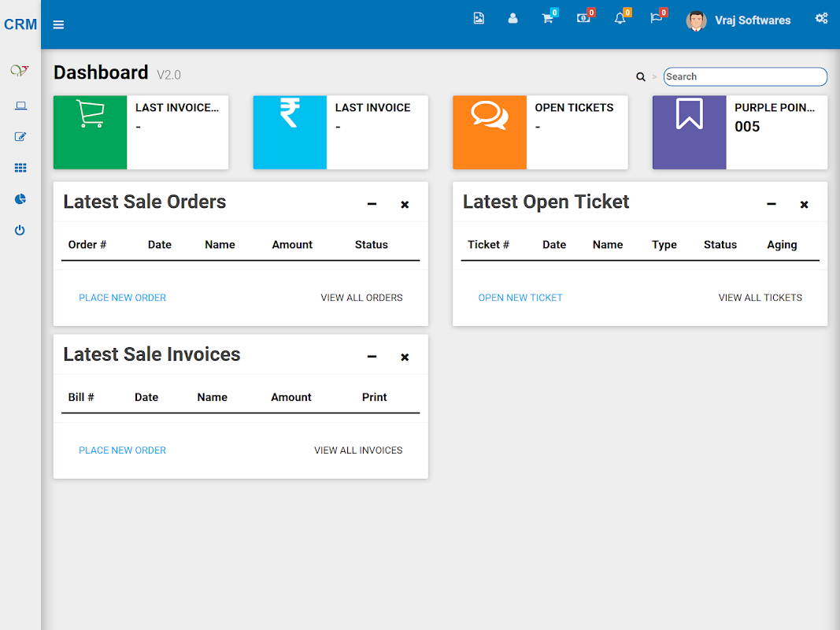This screenshot has width=840, height=630.
Task: Minimize the Latest Open Ticket panel
Action: [x=772, y=205]
